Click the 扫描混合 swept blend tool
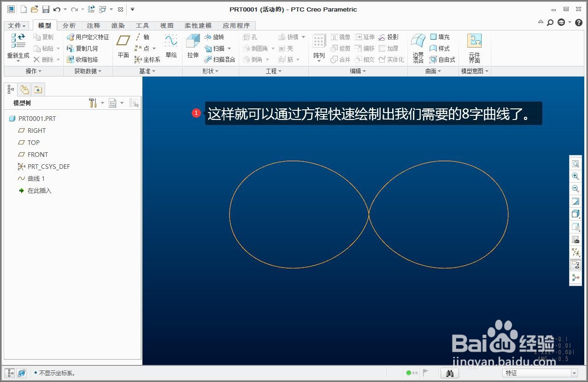The width and height of the screenshot is (588, 382). click(x=220, y=60)
